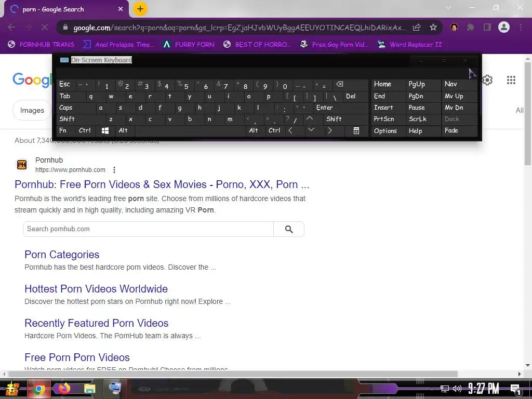This screenshot has height=399, width=532.
Task: Stop the page from loading
Action: [x=45, y=27]
